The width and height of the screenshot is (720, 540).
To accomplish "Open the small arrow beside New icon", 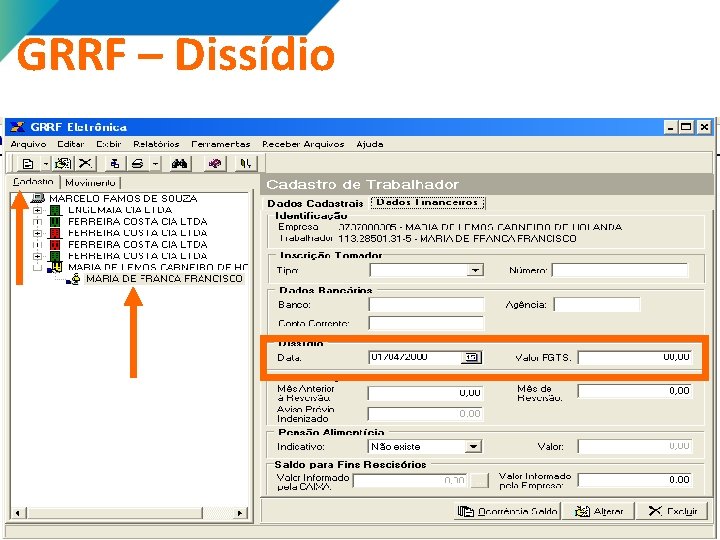I will pyautogui.click(x=45, y=163).
